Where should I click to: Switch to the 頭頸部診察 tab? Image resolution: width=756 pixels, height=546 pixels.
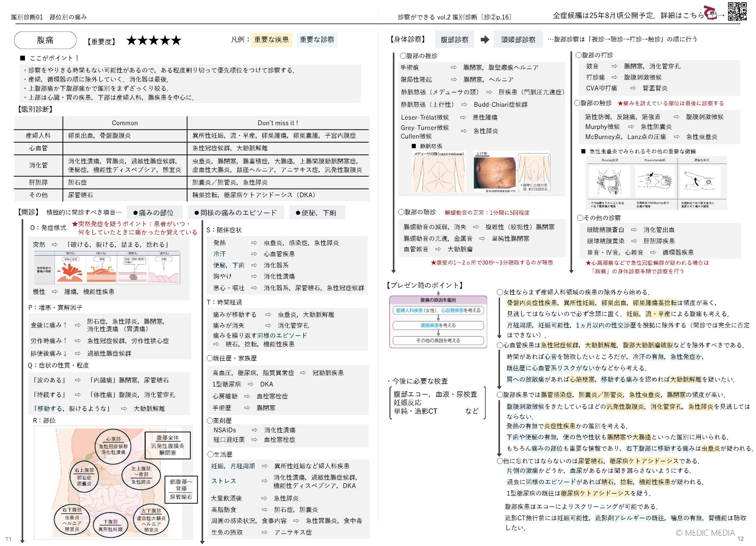click(x=518, y=39)
